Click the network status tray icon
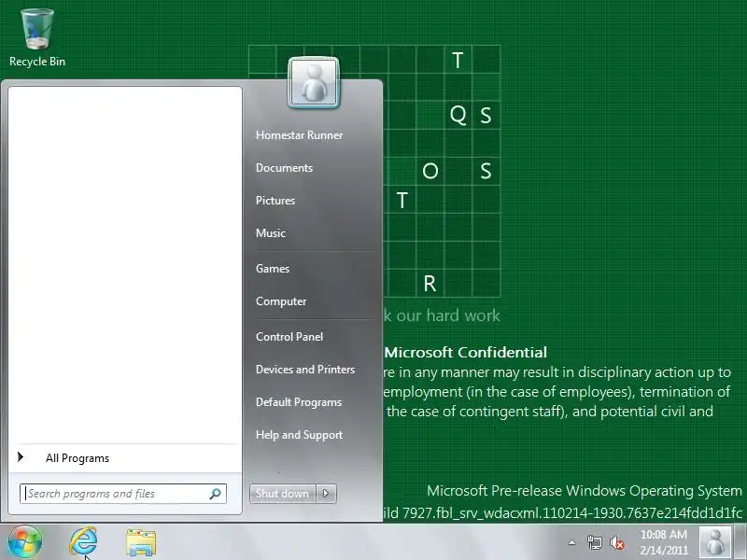 pyautogui.click(x=594, y=542)
